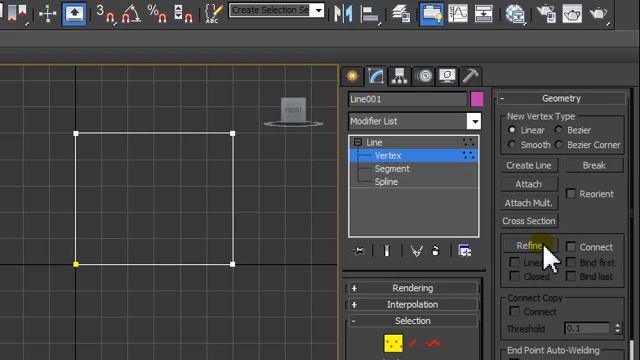Click Pin Stack icon

point(358,251)
